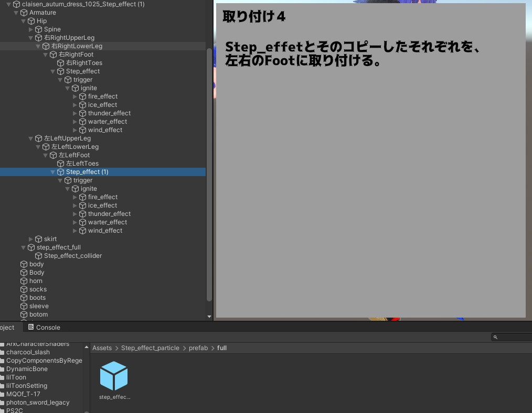The width and height of the screenshot is (532, 413).
Task: Collapse the ignite node under Step_effect (1)
Action: coord(67,189)
